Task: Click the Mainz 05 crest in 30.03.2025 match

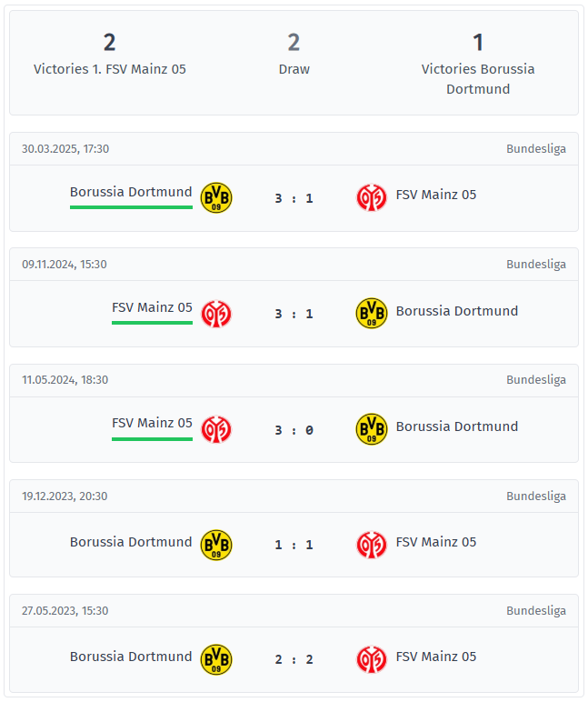Action: point(372,197)
